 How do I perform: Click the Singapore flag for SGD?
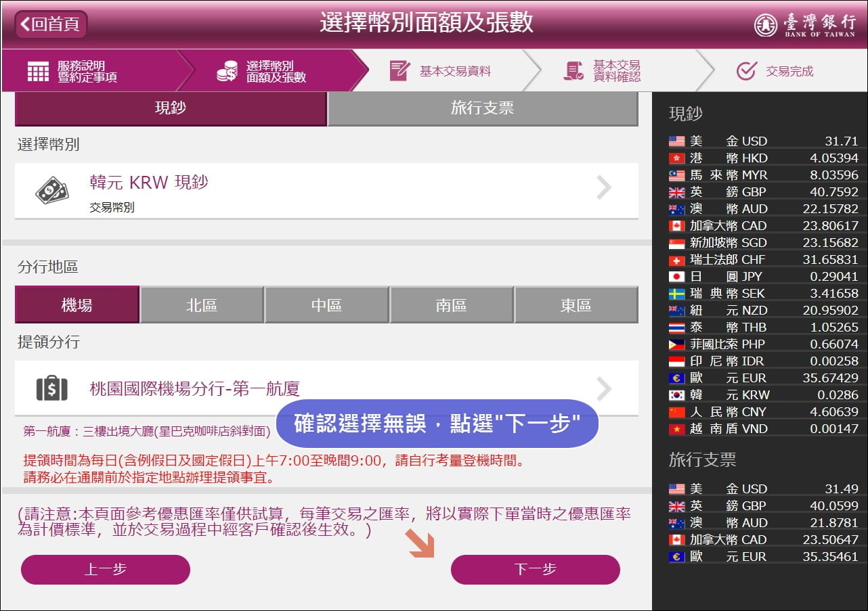click(x=677, y=243)
